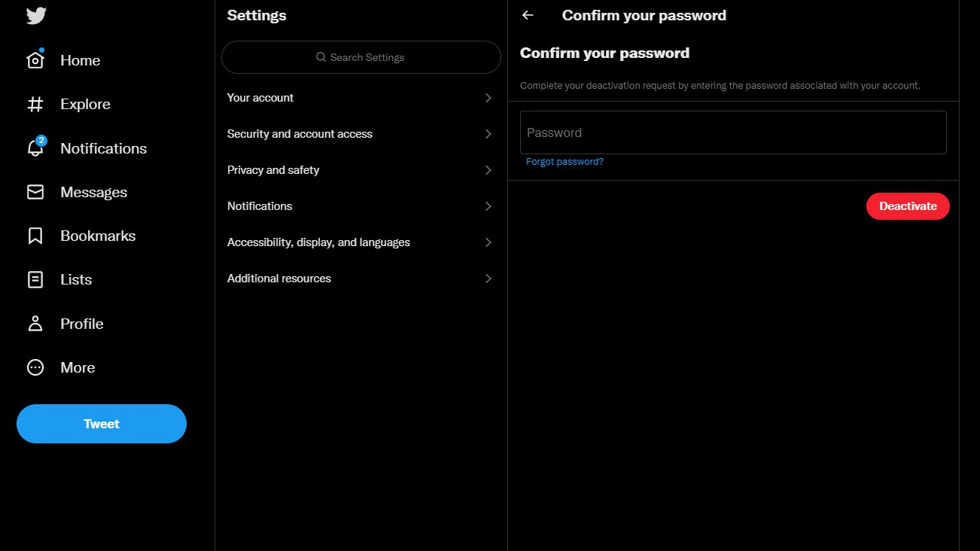980x551 pixels.
Task: Expand Security and account access chevron
Action: coord(488,134)
